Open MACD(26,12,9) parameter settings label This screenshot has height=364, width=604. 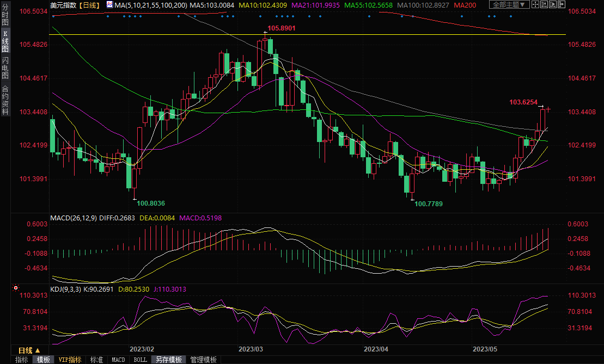(73, 218)
